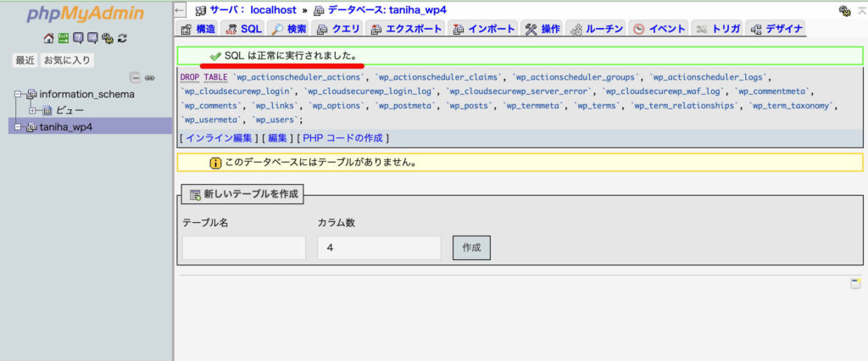Click `wp_cloudsecurewp_waf_log` in the query
This screenshot has width=868, height=361.
(664, 91)
